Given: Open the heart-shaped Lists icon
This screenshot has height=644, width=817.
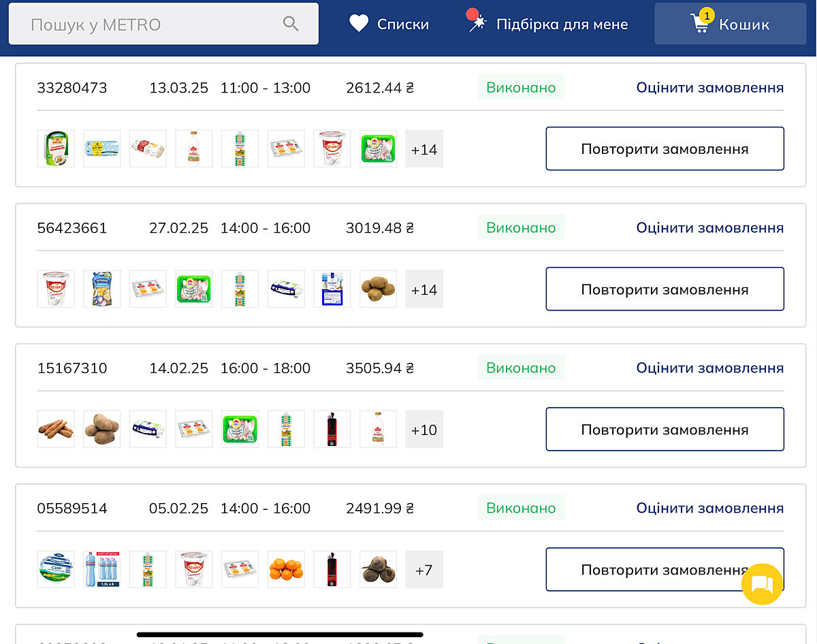Looking at the screenshot, I should point(359,24).
